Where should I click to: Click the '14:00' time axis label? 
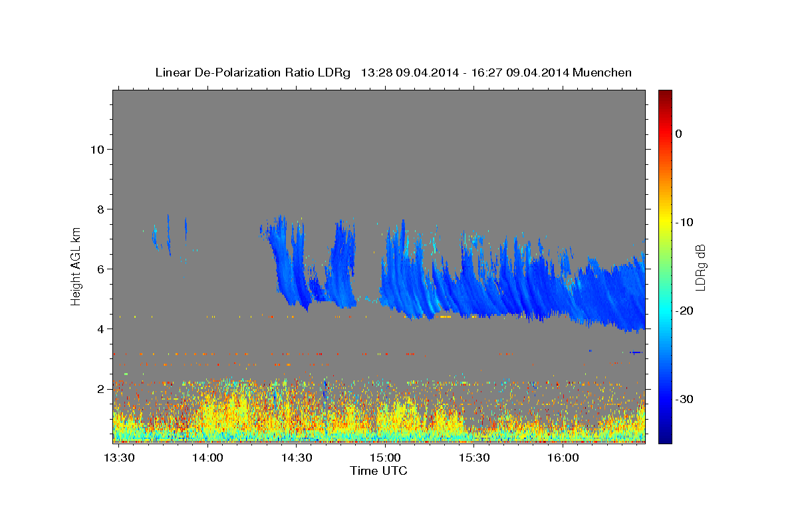[x=207, y=458]
